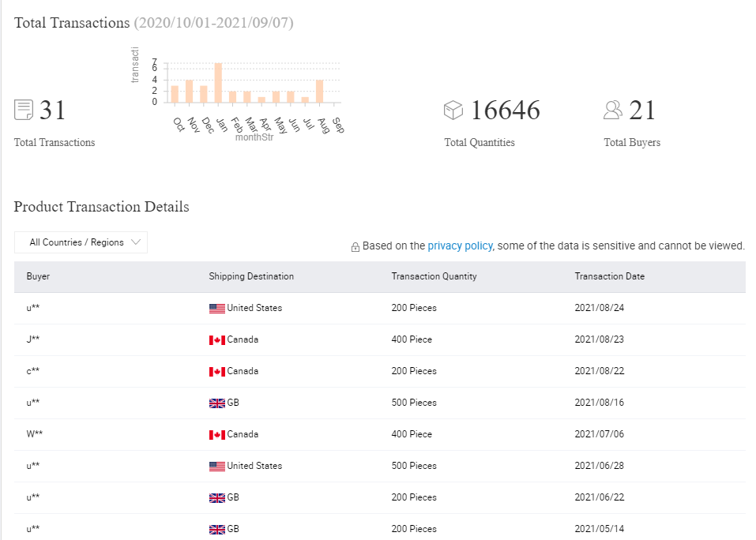This screenshot has height=540, width=756.
Task: Click the Canada flag for 2021/08/23
Action: point(217,340)
